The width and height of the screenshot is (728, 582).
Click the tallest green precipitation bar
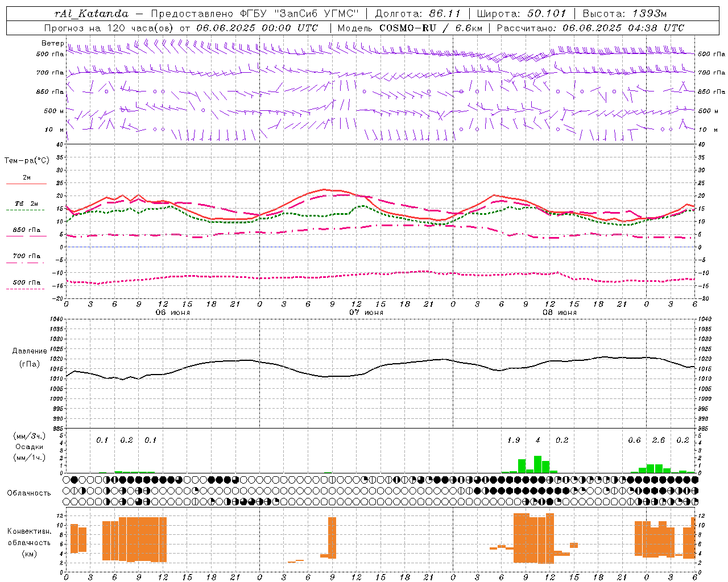tap(537, 464)
